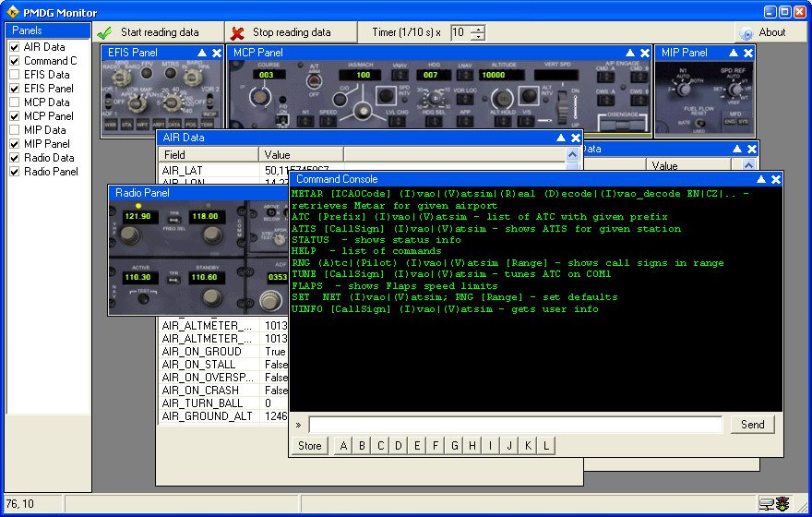Uncheck the MCP Panel checkbox

point(15,116)
